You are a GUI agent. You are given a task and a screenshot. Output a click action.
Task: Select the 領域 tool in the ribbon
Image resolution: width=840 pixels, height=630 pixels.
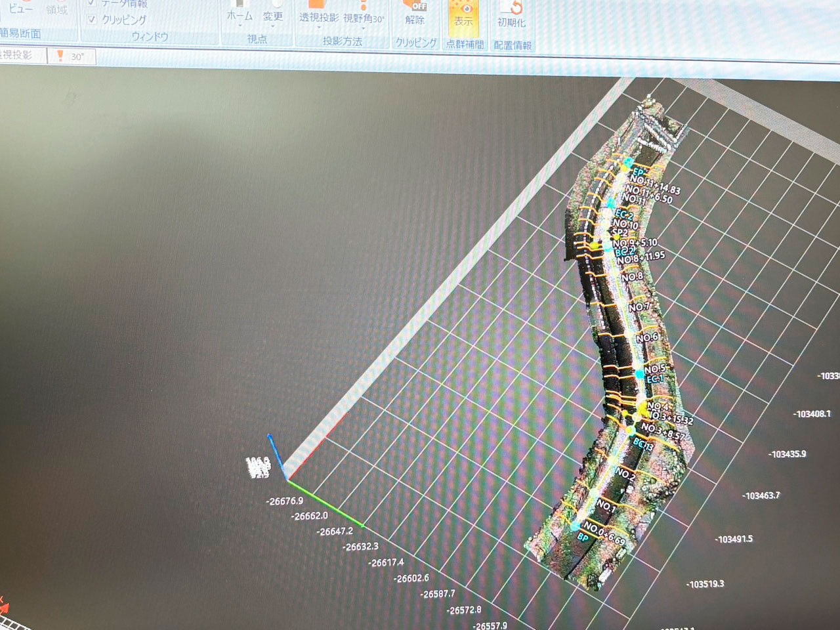[x=57, y=9]
